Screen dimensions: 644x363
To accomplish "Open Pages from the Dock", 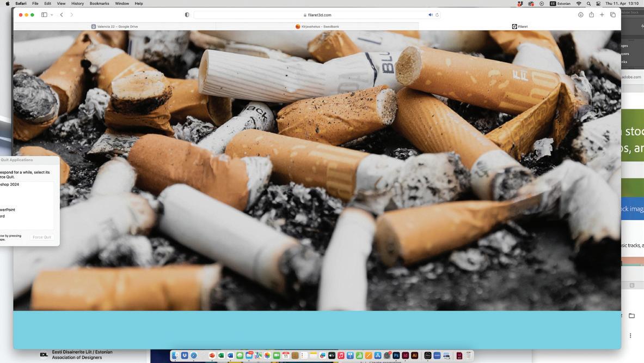I will pos(369,355).
